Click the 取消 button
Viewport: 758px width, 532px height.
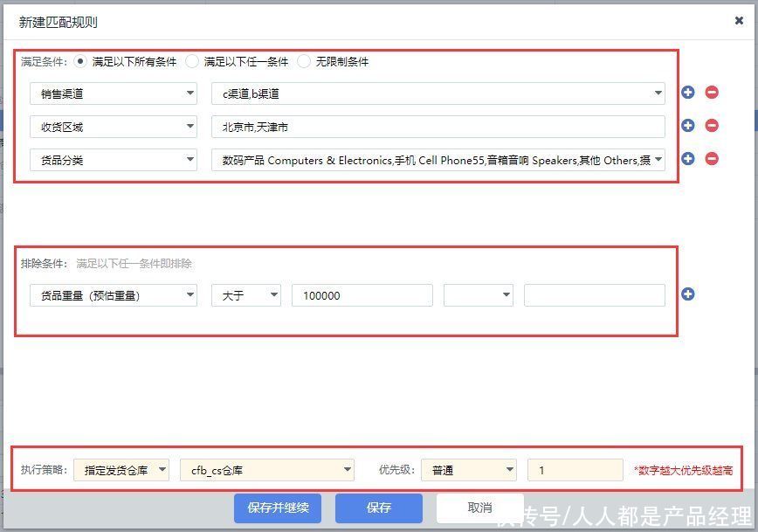pos(480,508)
